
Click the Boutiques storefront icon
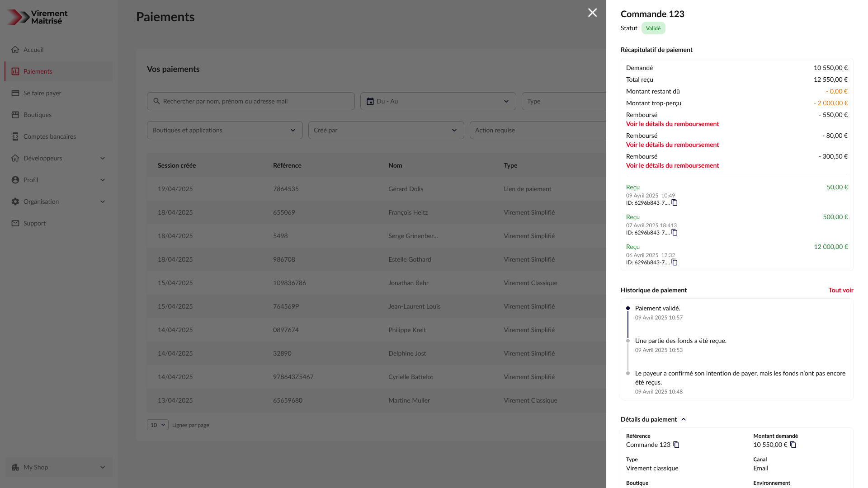click(15, 115)
